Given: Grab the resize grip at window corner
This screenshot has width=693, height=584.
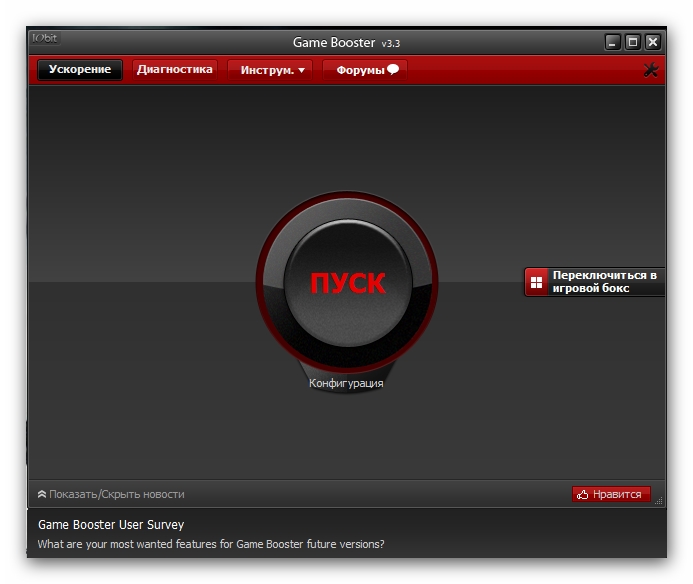Looking at the screenshot, I should [x=659, y=500].
